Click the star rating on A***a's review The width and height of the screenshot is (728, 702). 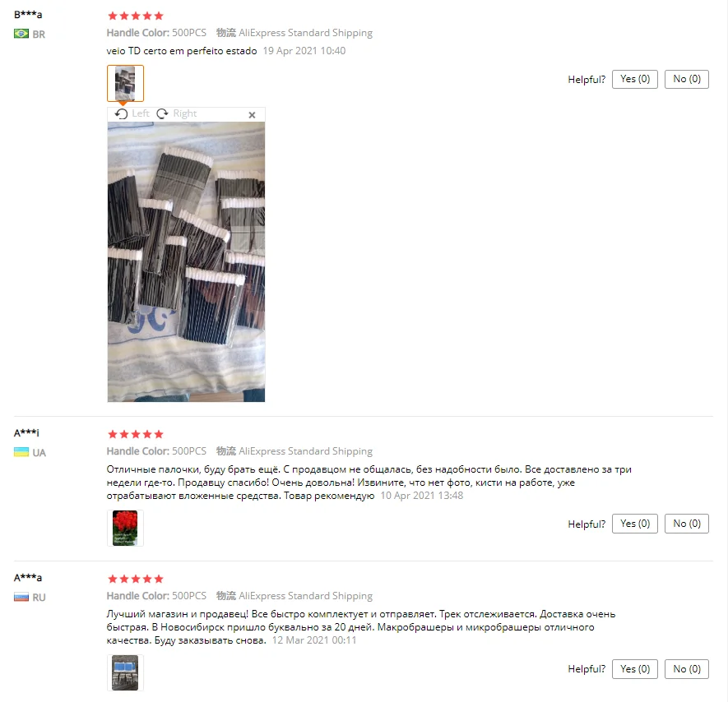point(136,579)
